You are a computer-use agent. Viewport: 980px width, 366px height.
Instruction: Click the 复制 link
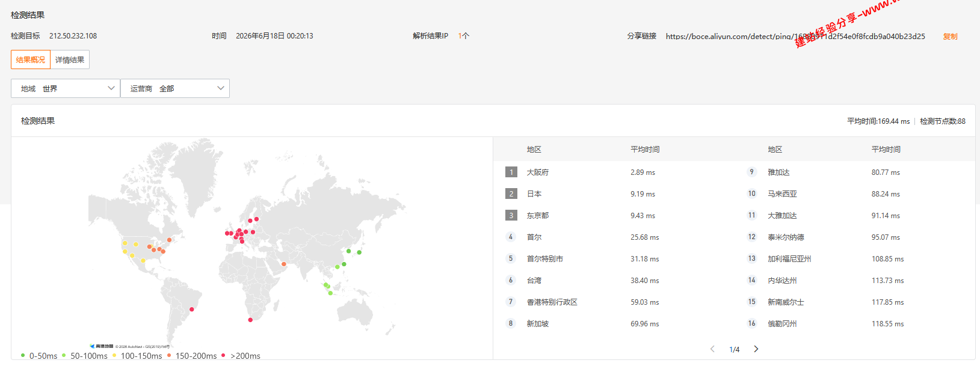[950, 37]
